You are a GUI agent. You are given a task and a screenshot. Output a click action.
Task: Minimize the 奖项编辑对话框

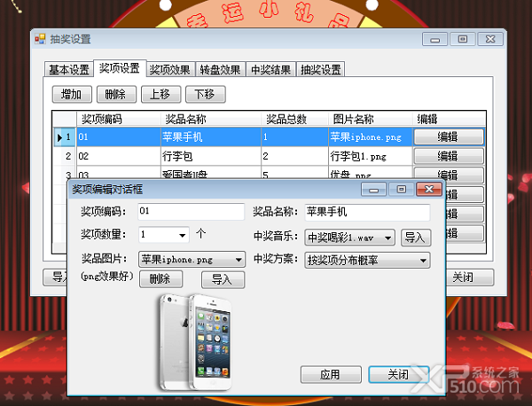pyautogui.click(x=373, y=190)
